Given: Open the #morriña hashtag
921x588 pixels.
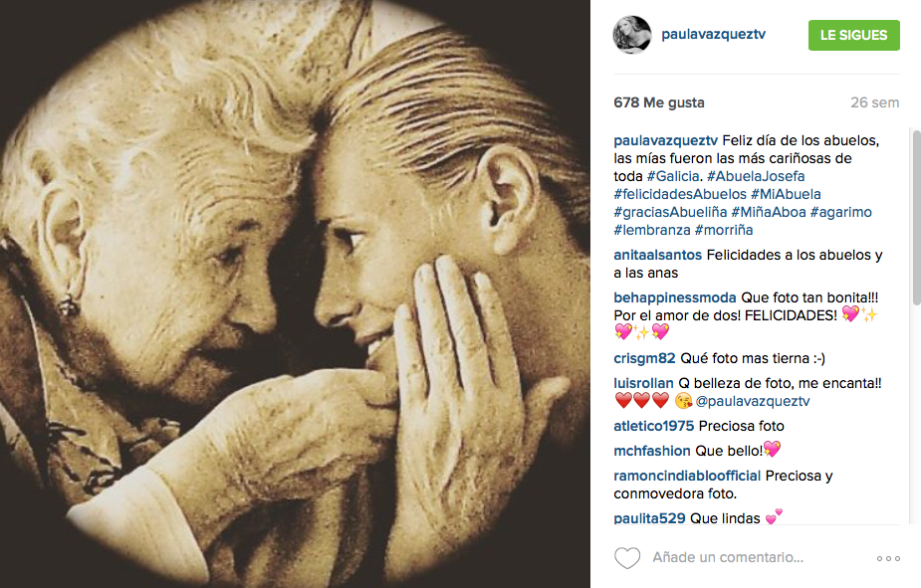Looking at the screenshot, I should [724, 230].
